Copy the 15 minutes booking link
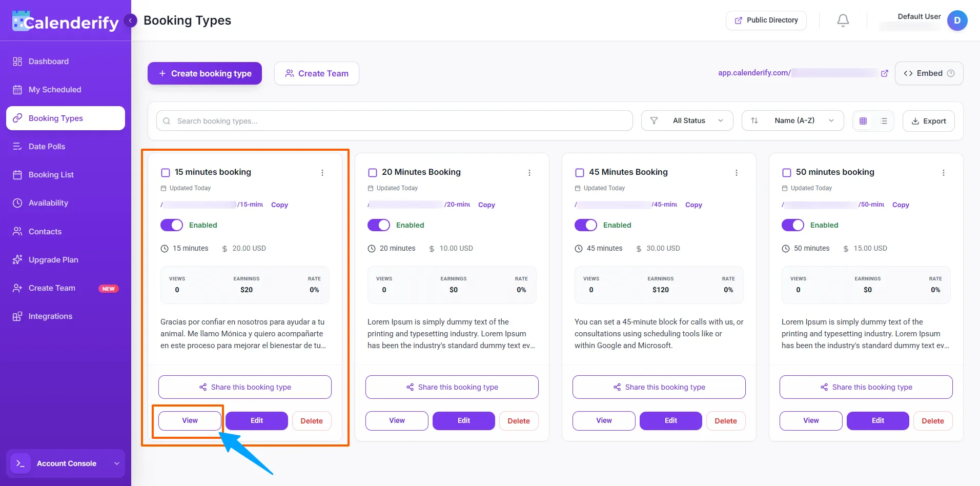 (279, 205)
